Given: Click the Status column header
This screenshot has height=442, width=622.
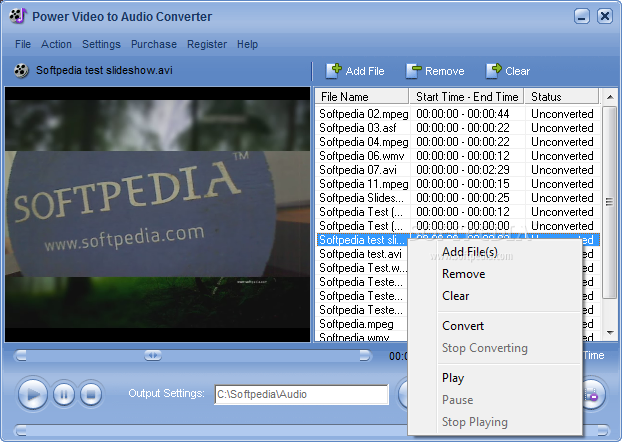Looking at the screenshot, I should 561,96.
